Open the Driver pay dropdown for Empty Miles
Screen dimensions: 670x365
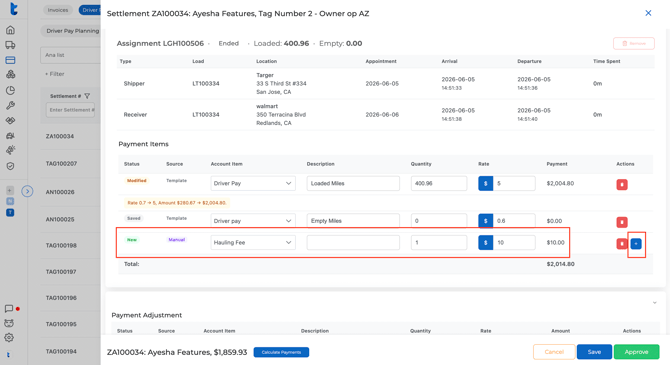[253, 221]
